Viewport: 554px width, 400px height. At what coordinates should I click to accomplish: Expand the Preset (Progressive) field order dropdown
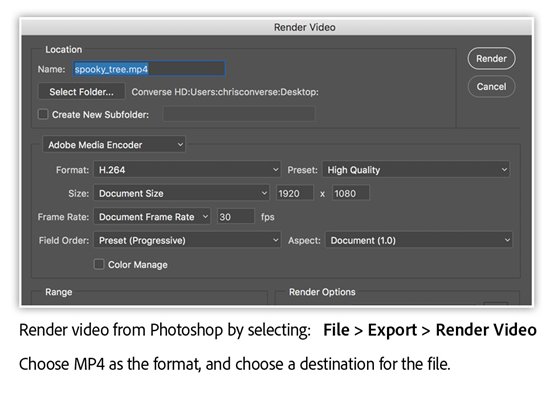tap(187, 240)
